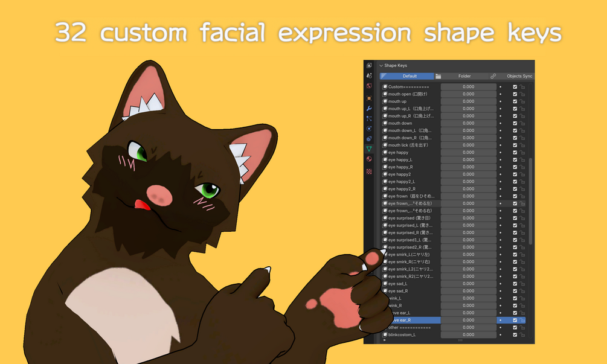Click the animate dot on mouth lick row
607x364 pixels.
click(x=500, y=145)
